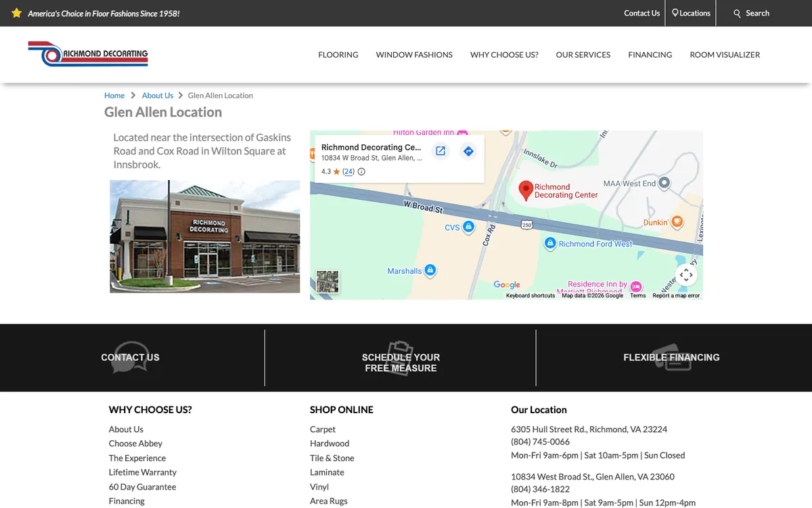This screenshot has width=812, height=508.
Task: Click the Flexible Financing banner
Action: click(671, 358)
